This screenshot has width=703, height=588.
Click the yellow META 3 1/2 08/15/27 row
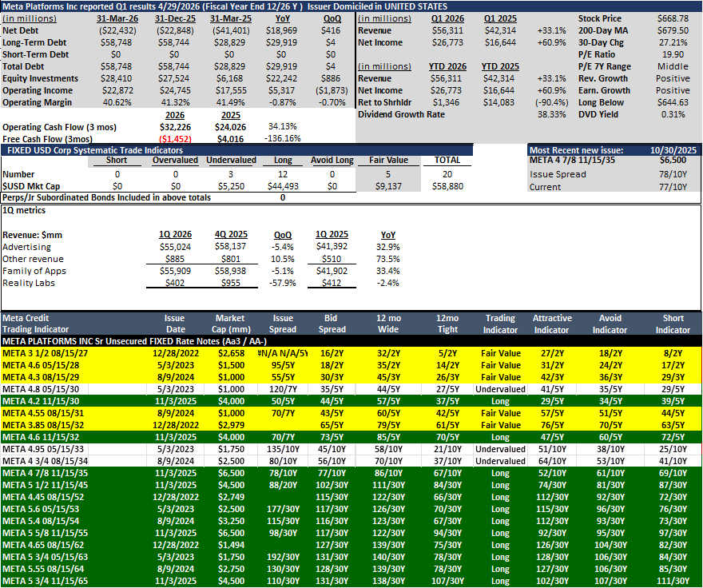[351, 353]
